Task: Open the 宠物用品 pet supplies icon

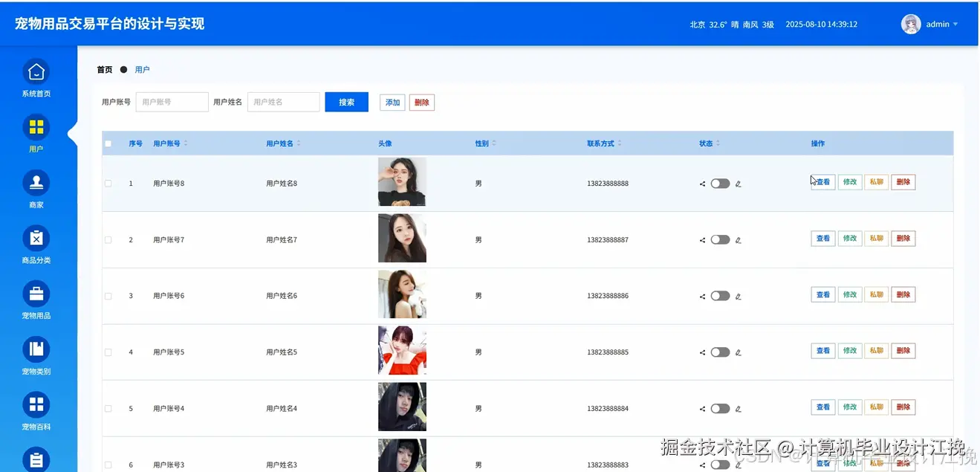Action: click(36, 293)
